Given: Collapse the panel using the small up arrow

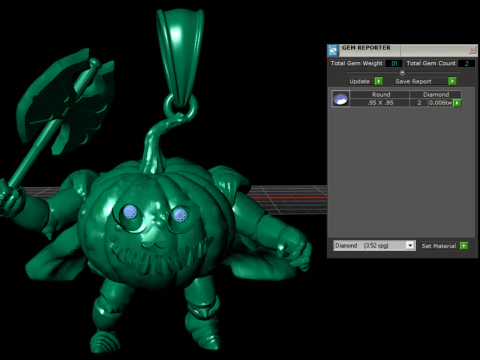Looking at the screenshot, I should pos(402,72).
